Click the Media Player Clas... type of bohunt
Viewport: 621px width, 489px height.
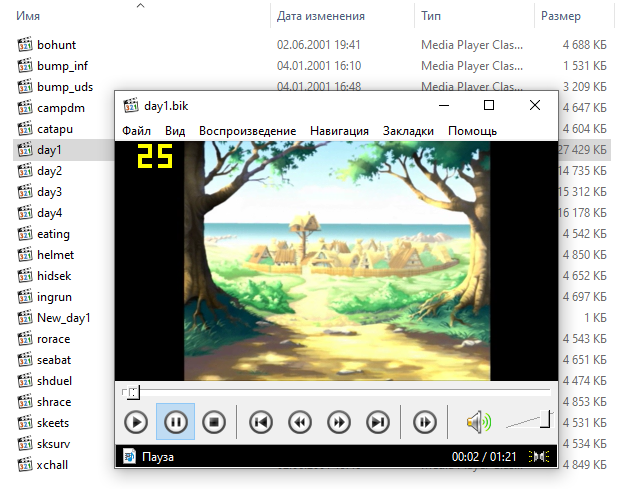coord(472,45)
